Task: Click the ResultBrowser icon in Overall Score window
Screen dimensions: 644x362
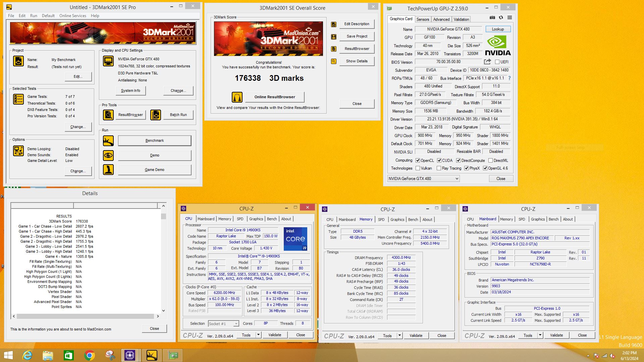Action: click(334, 49)
